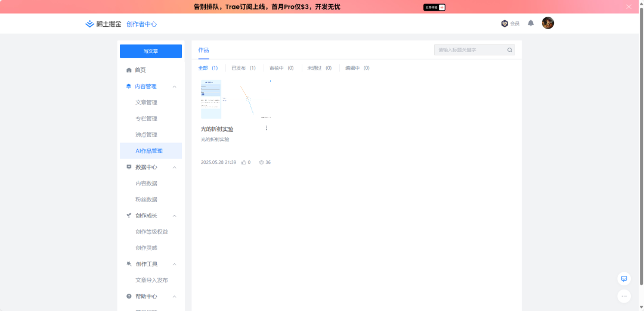The height and width of the screenshot is (311, 644).
Task: Click the search magnifier icon
Action: (510, 50)
